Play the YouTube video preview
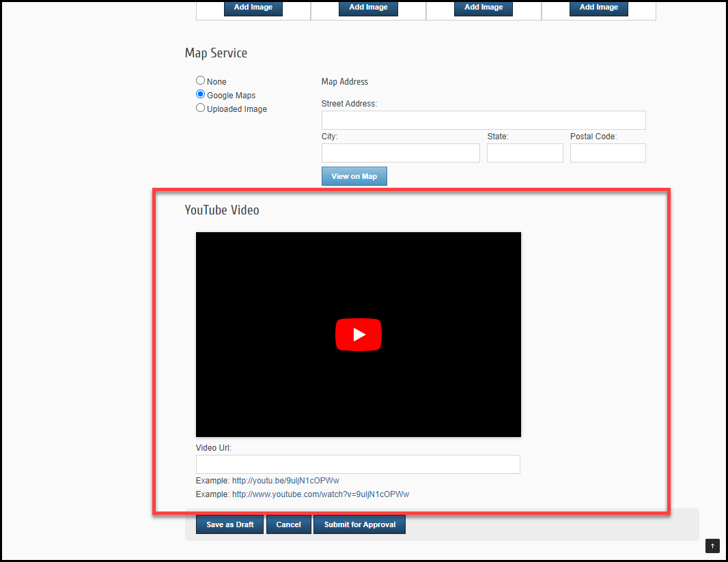Screen dimensions: 728x562 358,334
